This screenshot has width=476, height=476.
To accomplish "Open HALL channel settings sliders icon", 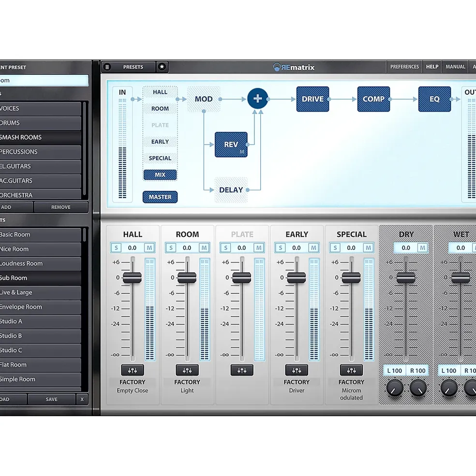I will click(132, 370).
